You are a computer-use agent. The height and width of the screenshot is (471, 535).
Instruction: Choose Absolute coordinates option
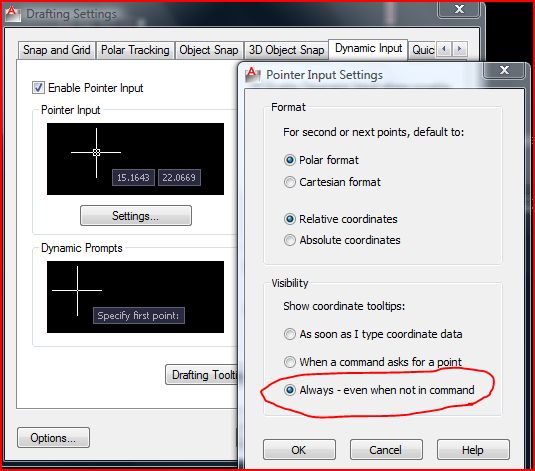pos(290,240)
